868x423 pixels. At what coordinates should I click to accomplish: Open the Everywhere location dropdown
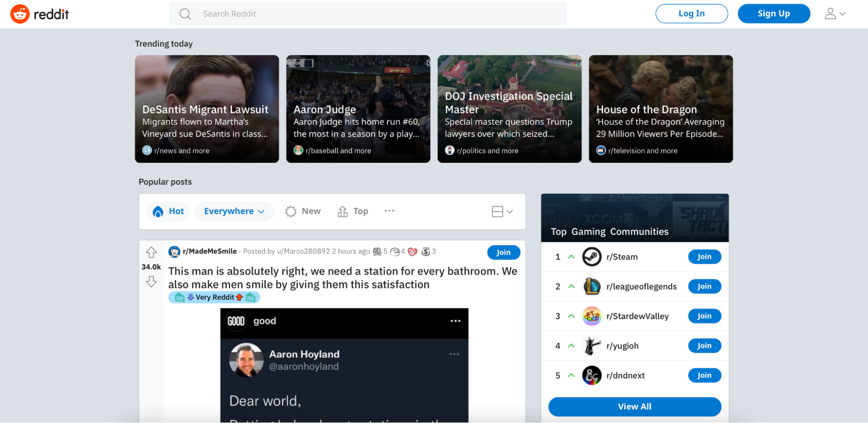[234, 211]
